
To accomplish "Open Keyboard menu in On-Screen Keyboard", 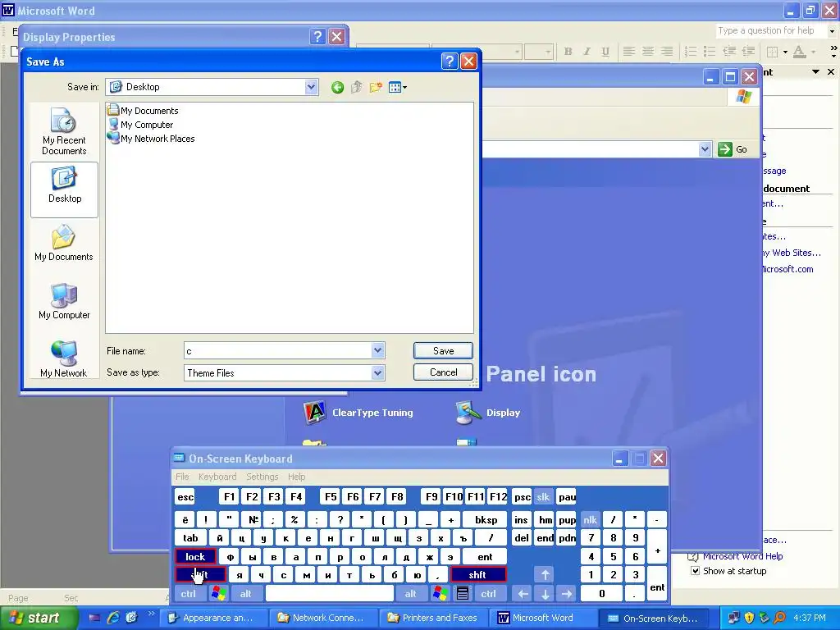I will 217,477.
